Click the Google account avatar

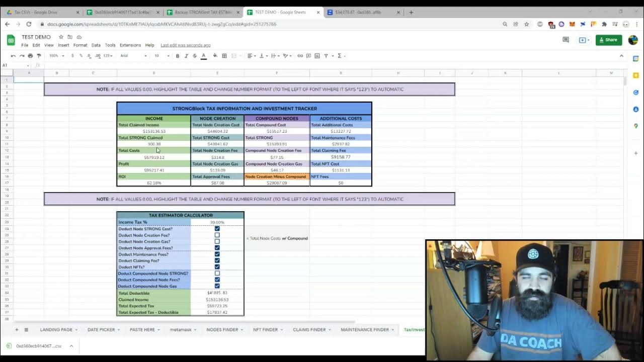633,40
